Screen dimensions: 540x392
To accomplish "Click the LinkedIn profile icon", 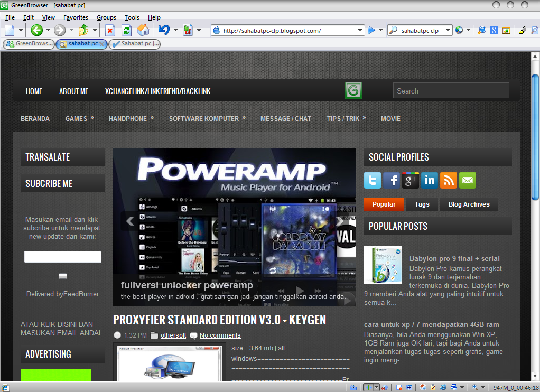I will (430, 180).
